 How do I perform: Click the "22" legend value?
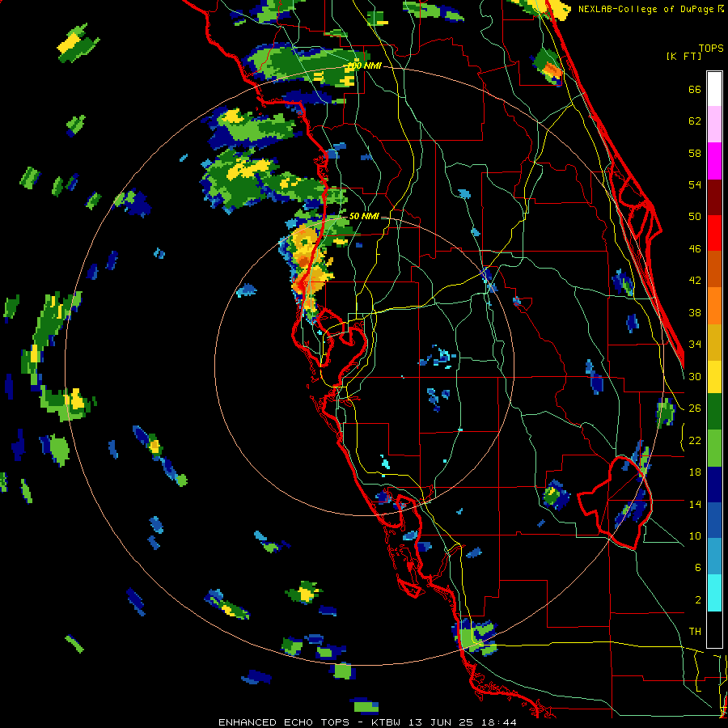695,441
